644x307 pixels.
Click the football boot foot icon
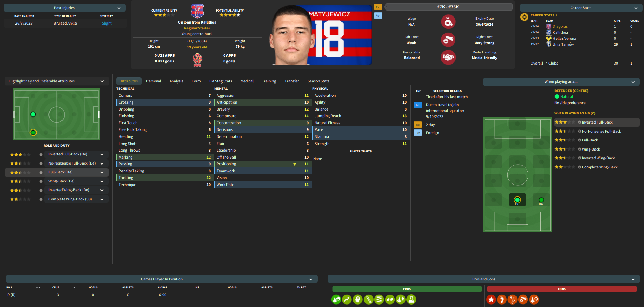(448, 40)
